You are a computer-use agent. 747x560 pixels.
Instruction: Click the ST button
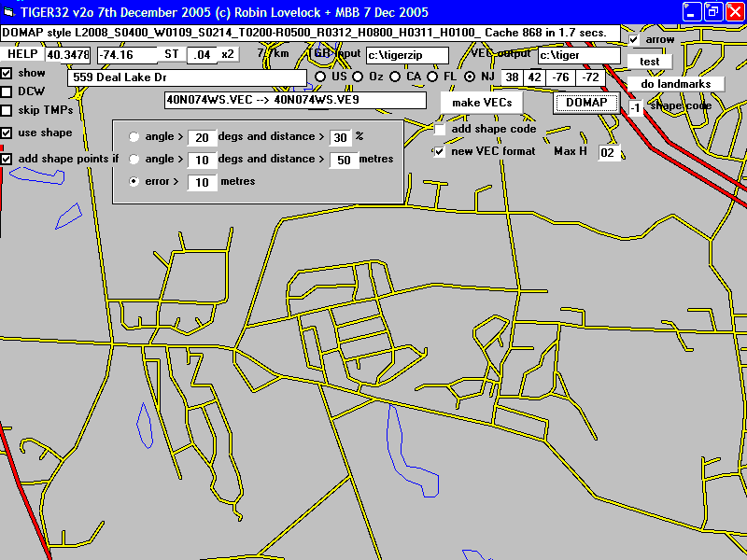coord(171,55)
